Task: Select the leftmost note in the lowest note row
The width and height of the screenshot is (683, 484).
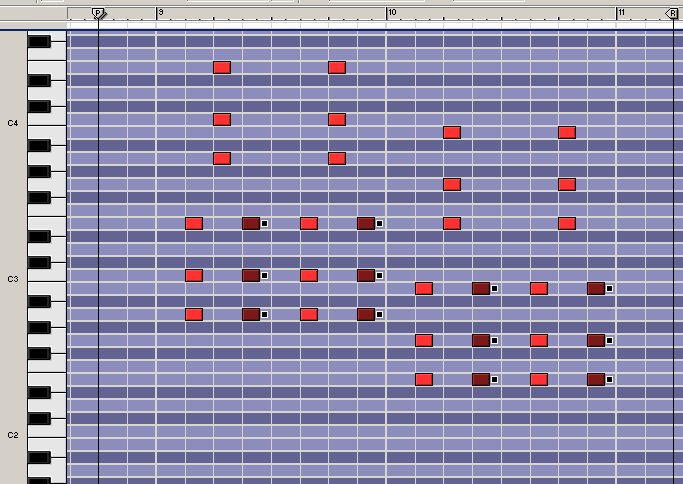Action: [x=424, y=379]
